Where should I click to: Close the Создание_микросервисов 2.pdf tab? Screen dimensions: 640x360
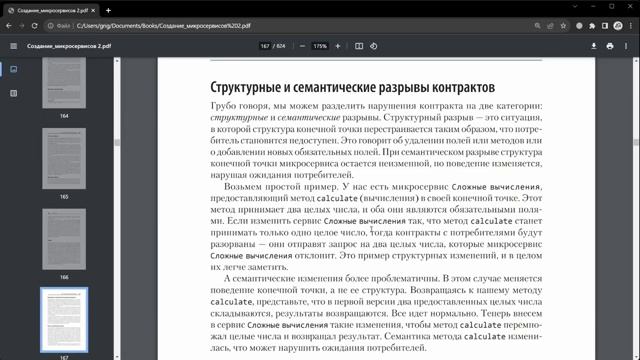click(x=93, y=11)
